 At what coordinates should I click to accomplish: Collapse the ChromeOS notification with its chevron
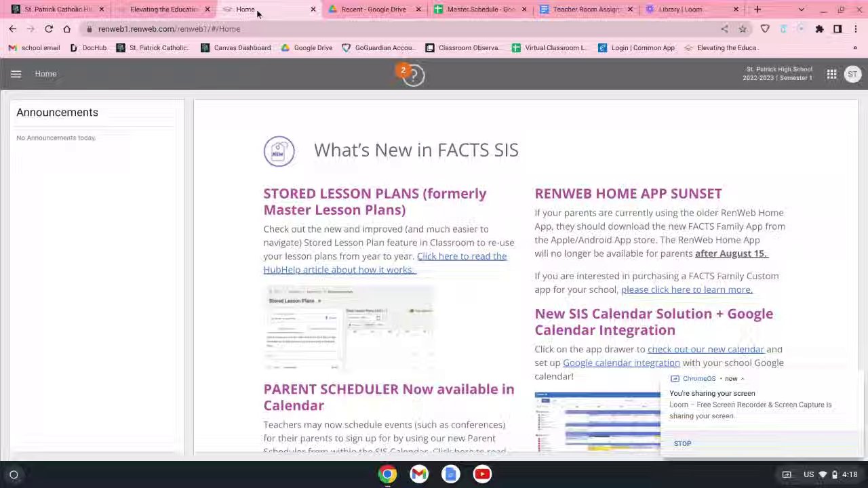coord(743,379)
